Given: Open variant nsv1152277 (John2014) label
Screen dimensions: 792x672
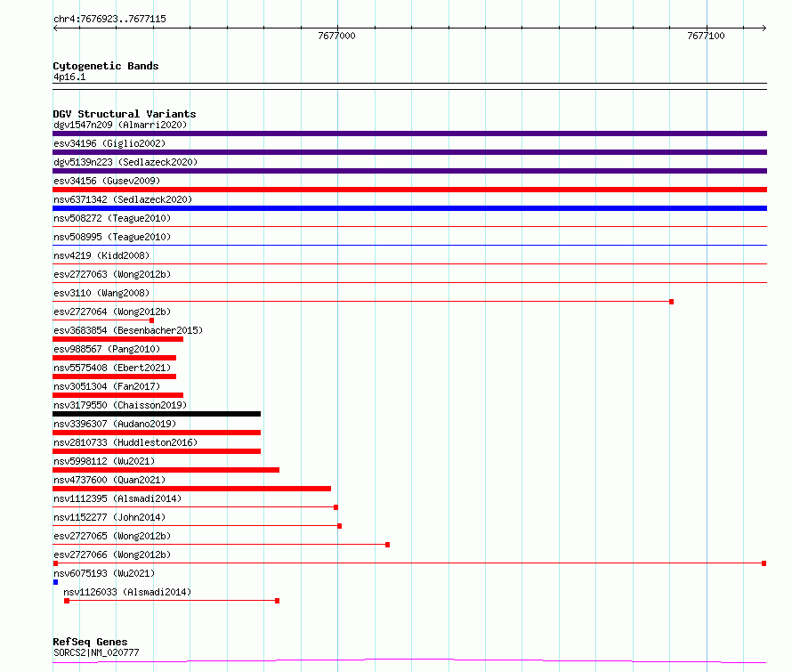Looking at the screenshot, I should click(x=109, y=517).
